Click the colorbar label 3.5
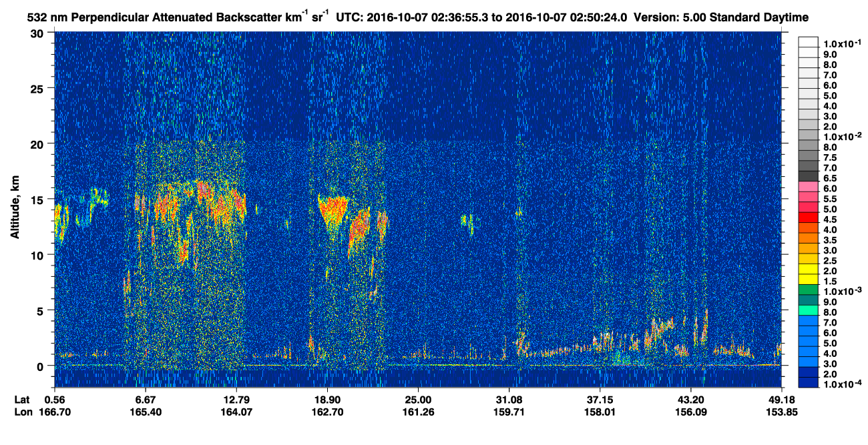 click(831, 240)
